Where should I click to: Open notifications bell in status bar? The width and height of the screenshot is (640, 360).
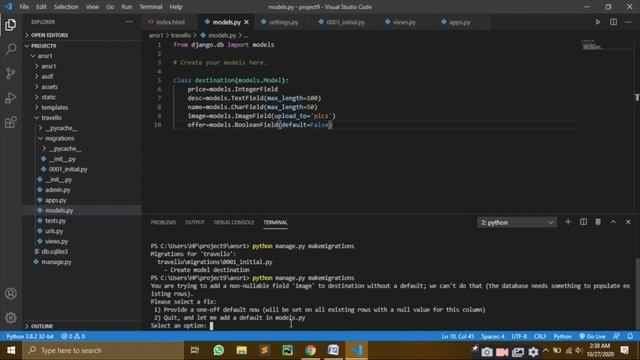[630, 336]
